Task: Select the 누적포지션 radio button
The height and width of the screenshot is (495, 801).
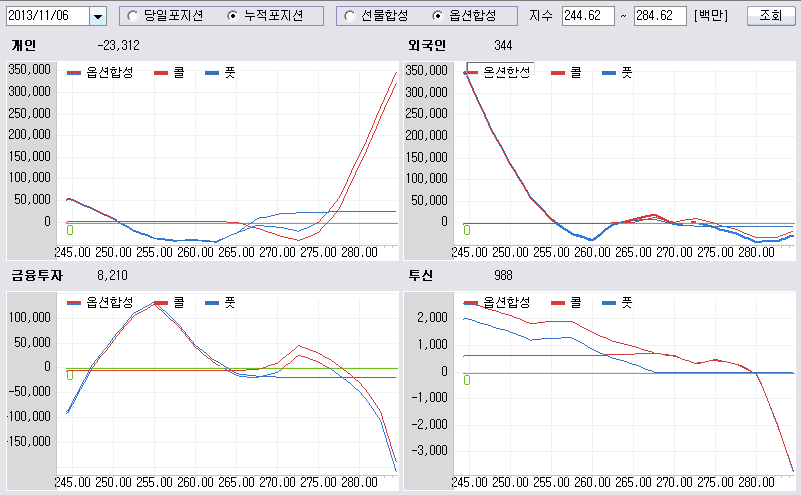Action: coord(234,16)
